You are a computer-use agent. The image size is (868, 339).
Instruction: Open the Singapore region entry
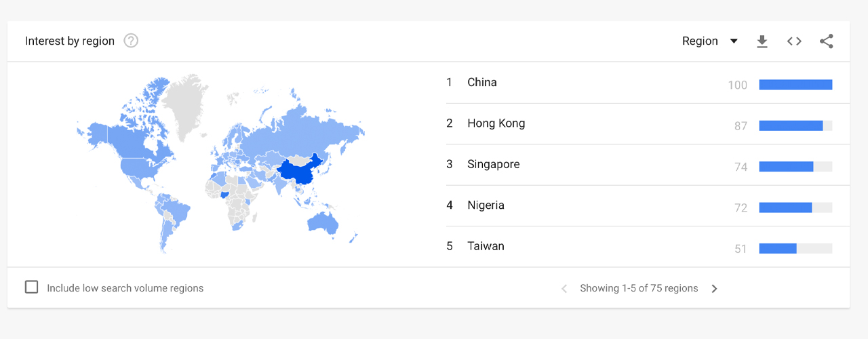pos(493,165)
